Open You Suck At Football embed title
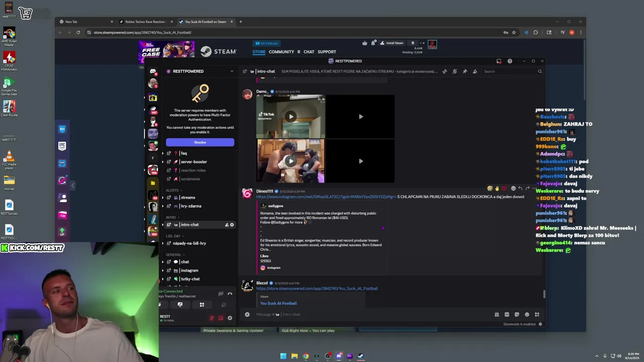Viewport: 644px width, 362px height. pyautogui.click(x=278, y=303)
